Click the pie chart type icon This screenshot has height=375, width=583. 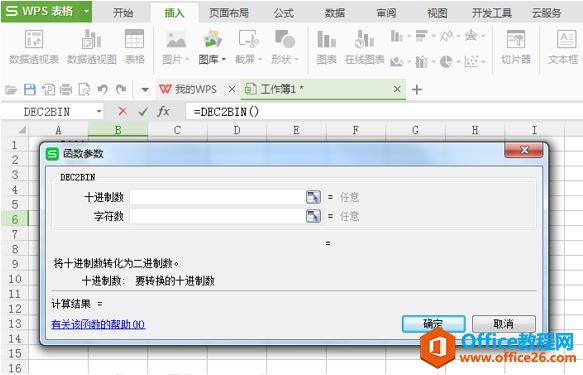click(x=446, y=61)
